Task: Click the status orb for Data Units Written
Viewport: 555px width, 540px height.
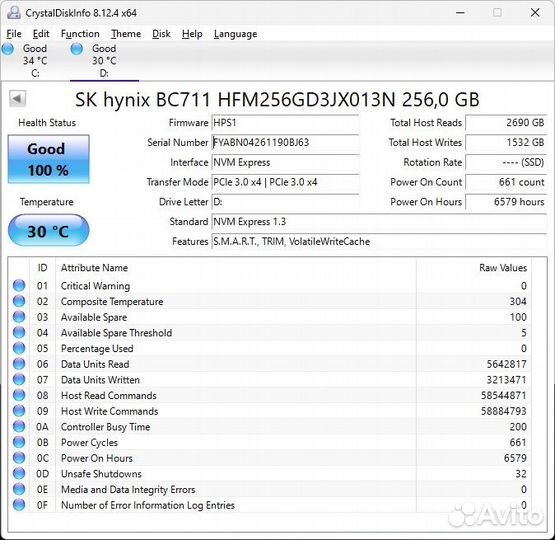Action: pos(19,379)
